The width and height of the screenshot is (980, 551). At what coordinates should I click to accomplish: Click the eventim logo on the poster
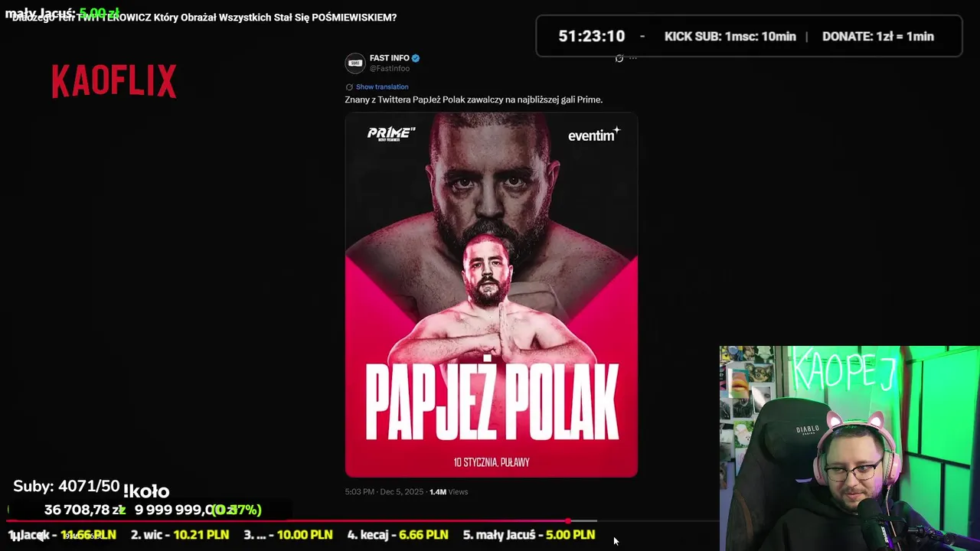[x=593, y=135]
